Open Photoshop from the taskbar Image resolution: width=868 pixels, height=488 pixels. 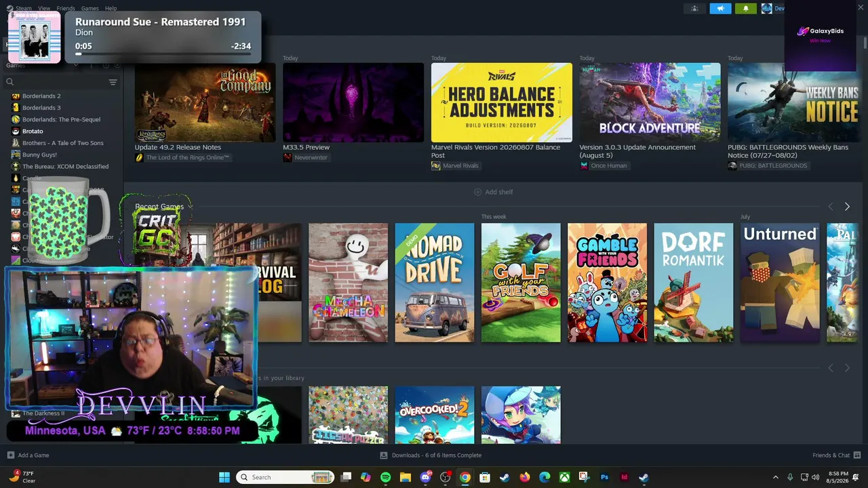604,477
